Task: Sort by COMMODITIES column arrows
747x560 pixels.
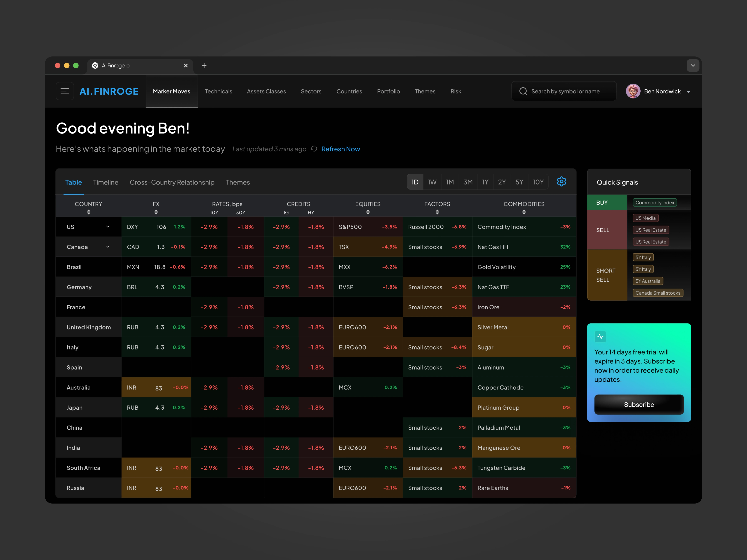Action: [524, 212]
